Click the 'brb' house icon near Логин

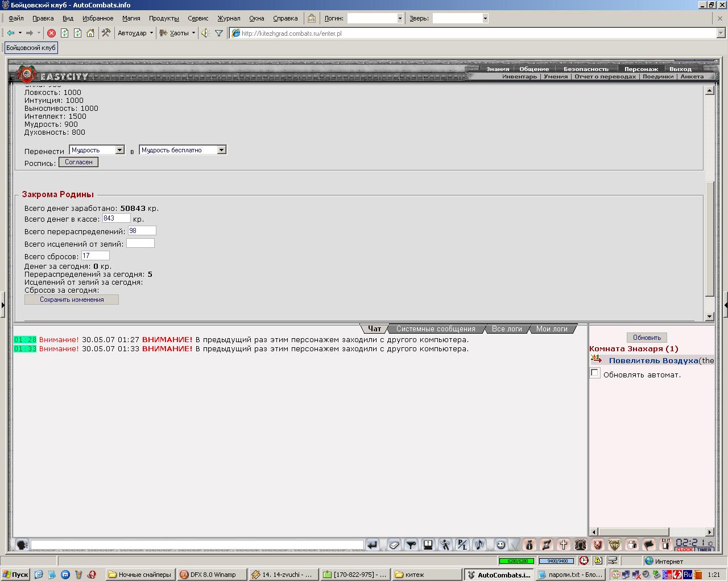[312, 18]
